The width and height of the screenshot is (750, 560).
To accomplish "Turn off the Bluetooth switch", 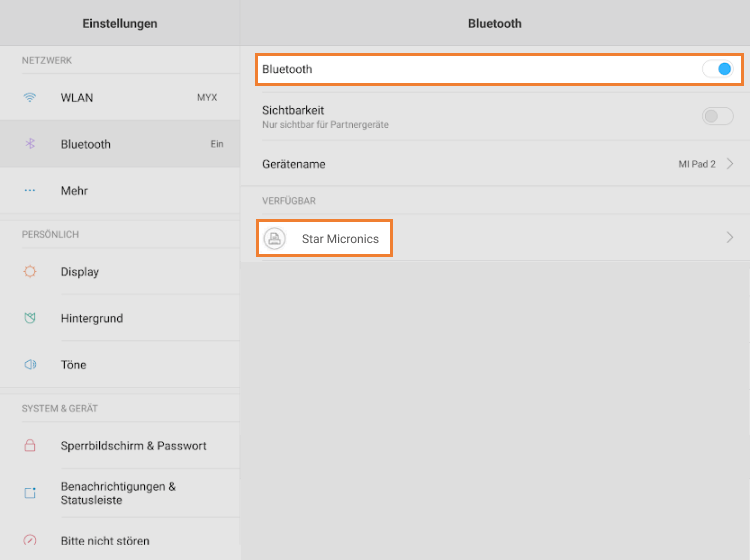I will [x=717, y=69].
